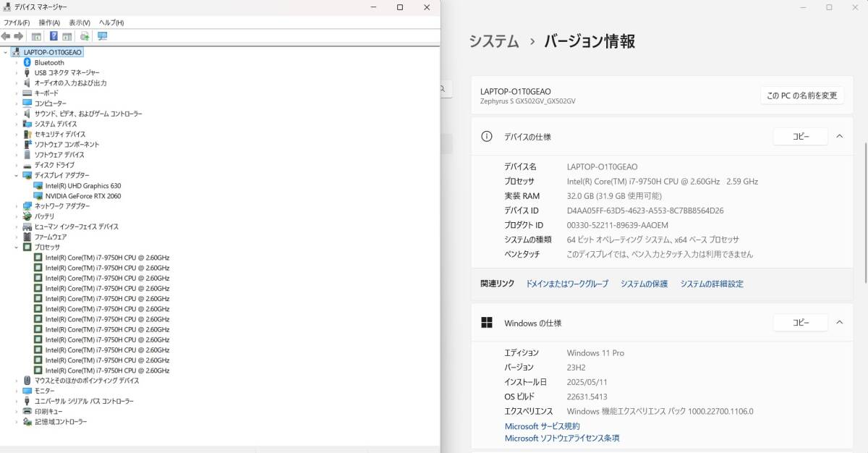
Task: Click the blue Help question-mark toolbar icon
Action: [x=54, y=36]
